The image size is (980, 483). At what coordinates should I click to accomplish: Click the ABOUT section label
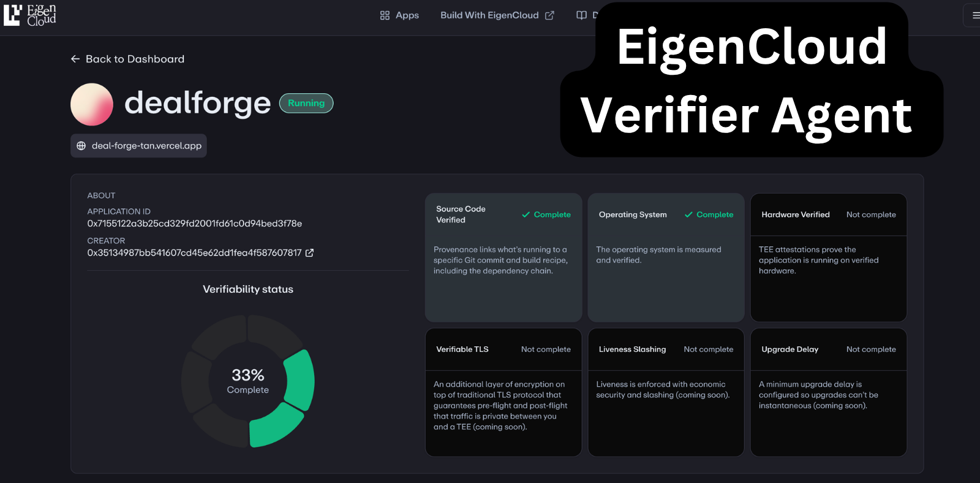pos(101,196)
